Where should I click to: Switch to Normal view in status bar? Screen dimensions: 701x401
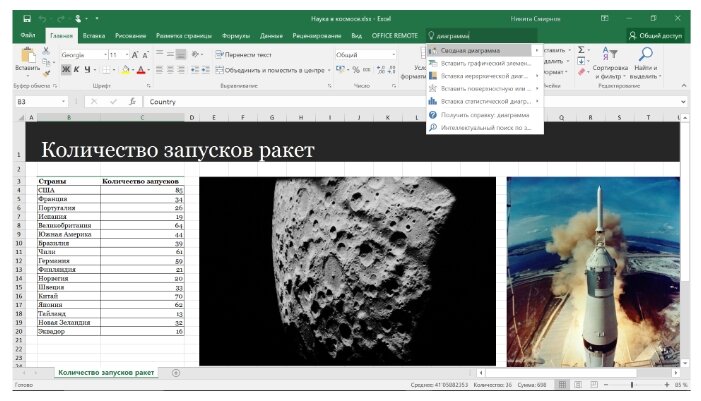coord(562,384)
